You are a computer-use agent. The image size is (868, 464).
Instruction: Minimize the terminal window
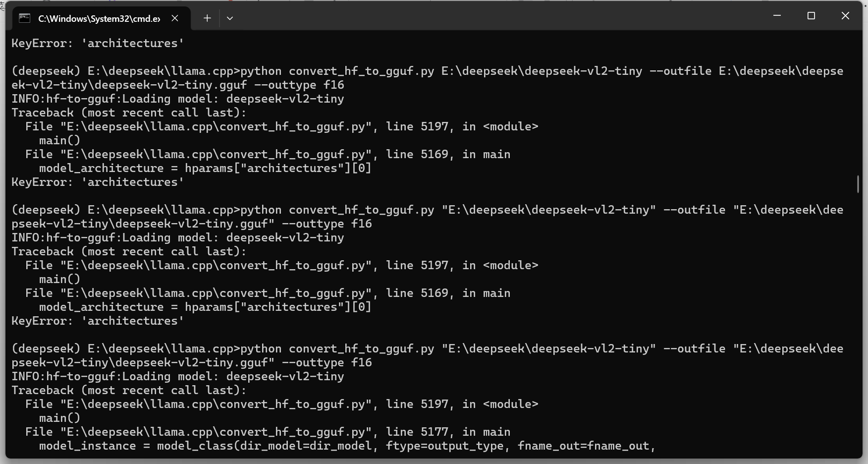click(x=777, y=16)
